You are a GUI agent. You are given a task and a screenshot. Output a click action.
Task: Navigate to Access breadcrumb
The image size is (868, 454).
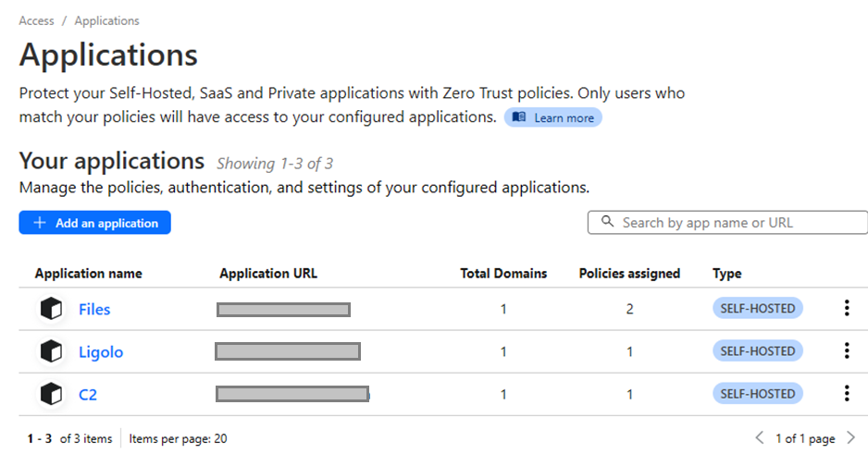pyautogui.click(x=36, y=20)
